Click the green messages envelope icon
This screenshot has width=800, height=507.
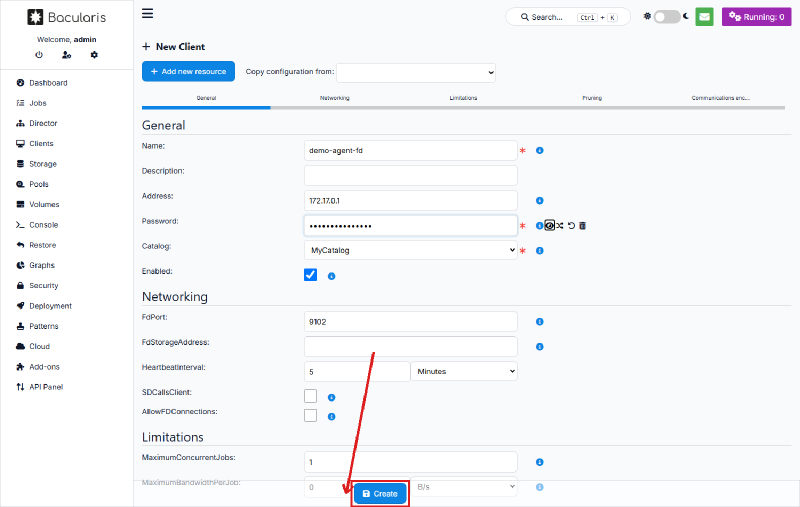coord(704,17)
